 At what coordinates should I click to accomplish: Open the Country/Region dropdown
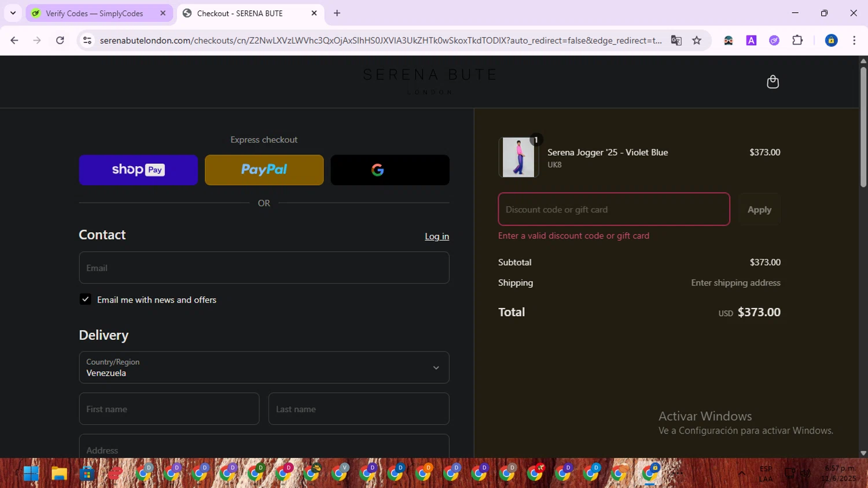(x=264, y=368)
